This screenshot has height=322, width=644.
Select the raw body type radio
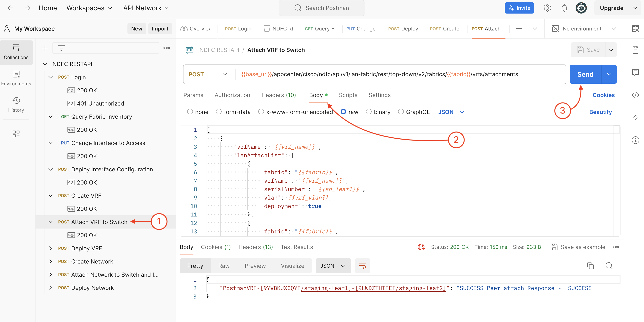[x=343, y=112]
